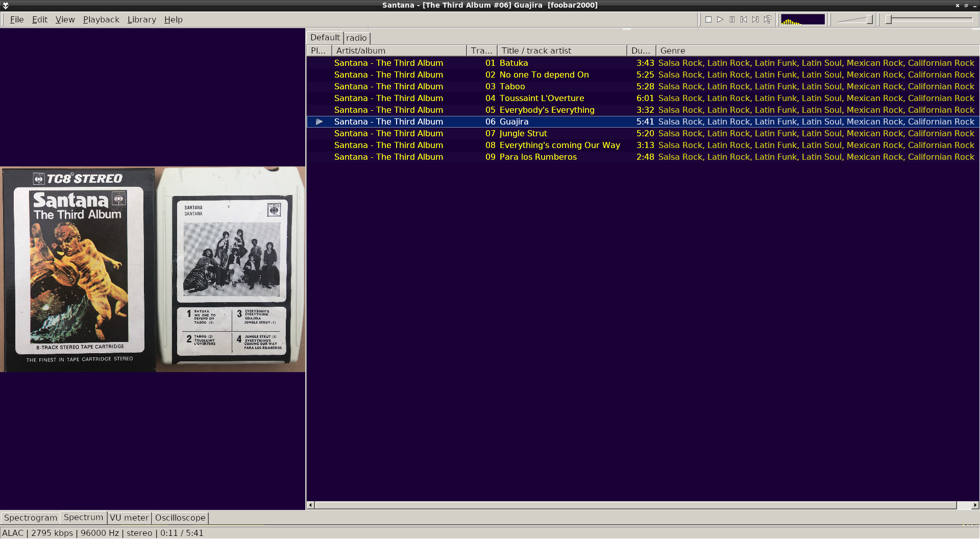Stop playback with the Stop button

pos(708,19)
